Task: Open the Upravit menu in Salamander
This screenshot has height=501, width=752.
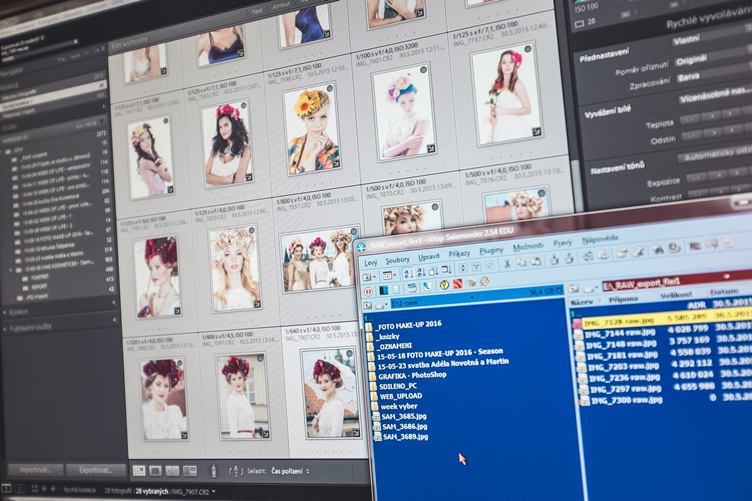Action: [x=429, y=257]
